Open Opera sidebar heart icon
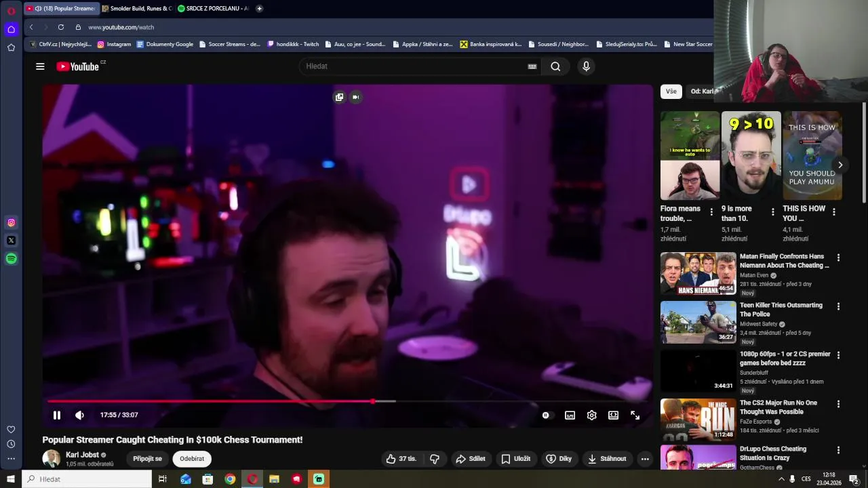This screenshot has width=868, height=488. [11, 429]
